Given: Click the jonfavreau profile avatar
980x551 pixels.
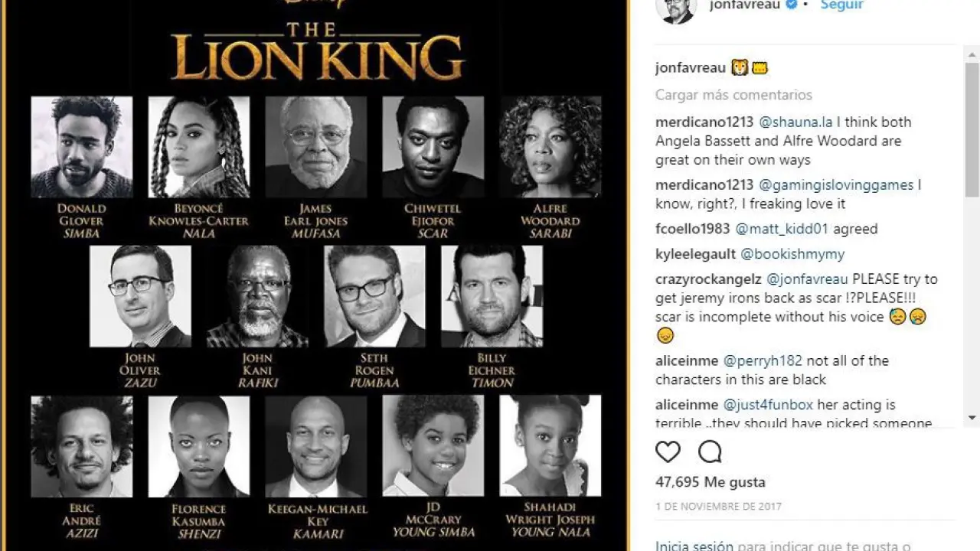Looking at the screenshot, I should coord(675,8).
